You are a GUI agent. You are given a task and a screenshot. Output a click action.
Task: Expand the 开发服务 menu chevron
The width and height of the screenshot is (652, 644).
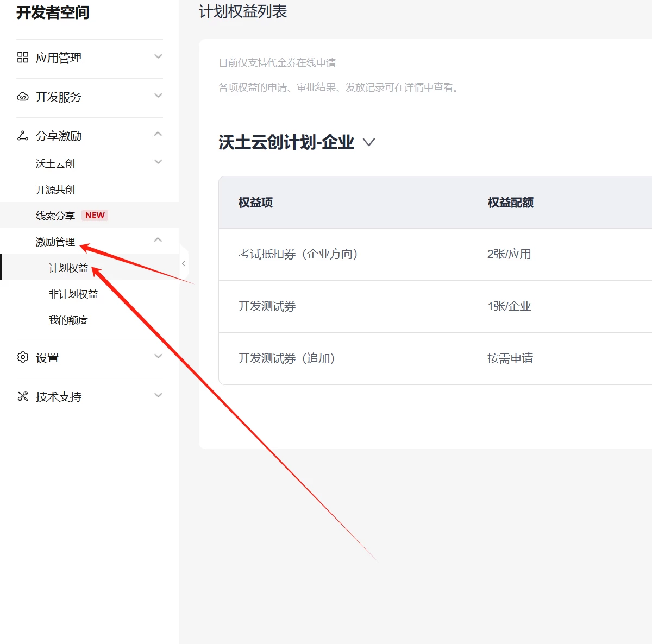tap(158, 96)
